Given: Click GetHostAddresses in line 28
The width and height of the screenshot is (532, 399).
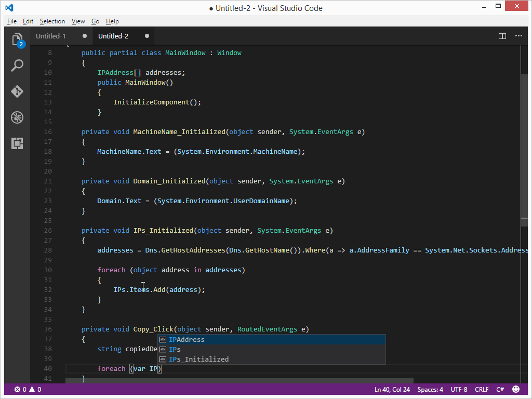Looking at the screenshot, I should [x=193, y=250].
